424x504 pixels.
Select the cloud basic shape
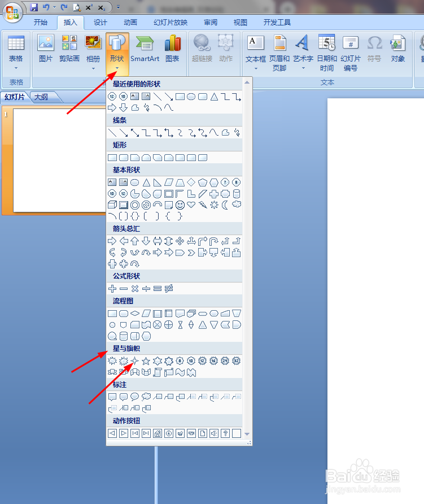[237, 205]
